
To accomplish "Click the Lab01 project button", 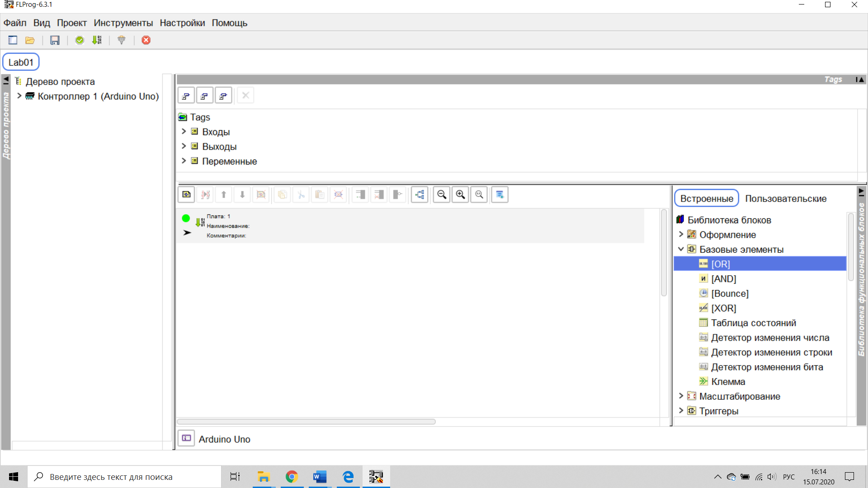I will 21,62.
